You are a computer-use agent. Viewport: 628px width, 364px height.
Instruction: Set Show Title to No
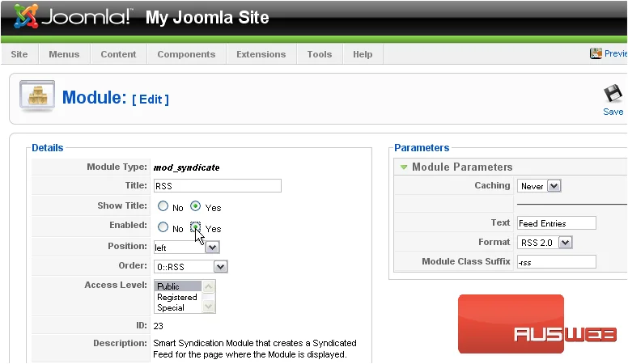click(x=163, y=206)
